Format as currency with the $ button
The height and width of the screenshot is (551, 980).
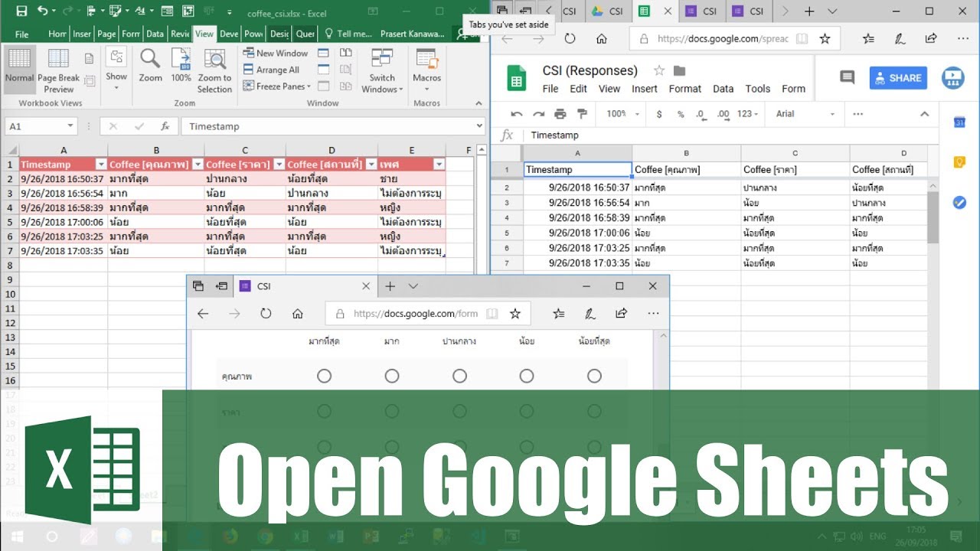tap(659, 114)
